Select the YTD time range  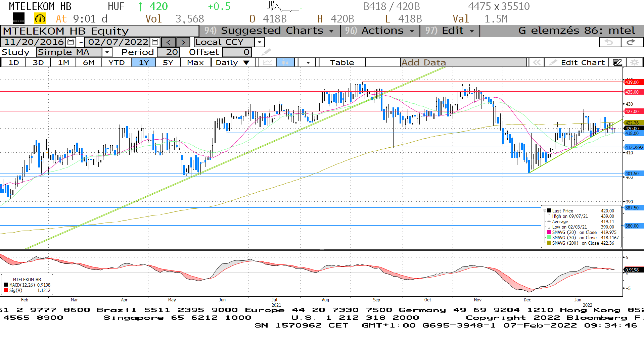(117, 62)
